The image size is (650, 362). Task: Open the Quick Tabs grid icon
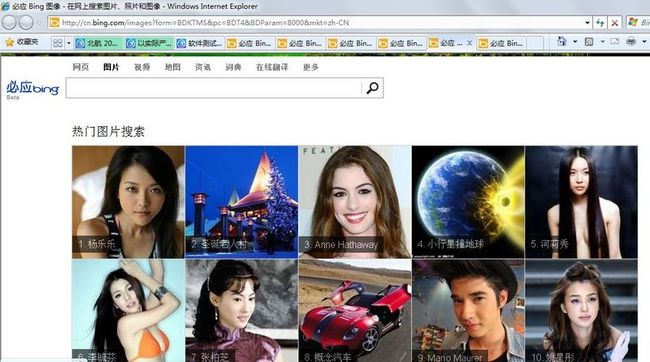pyautogui.click(x=58, y=43)
